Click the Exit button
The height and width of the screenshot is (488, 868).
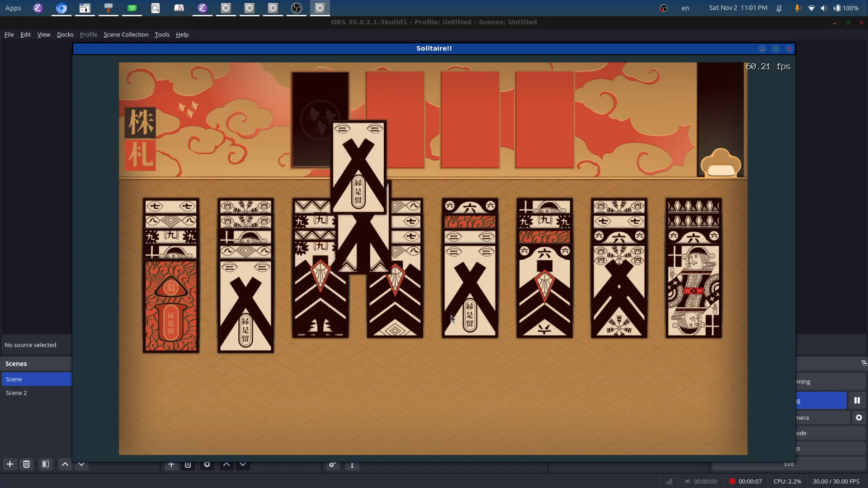tap(788, 464)
